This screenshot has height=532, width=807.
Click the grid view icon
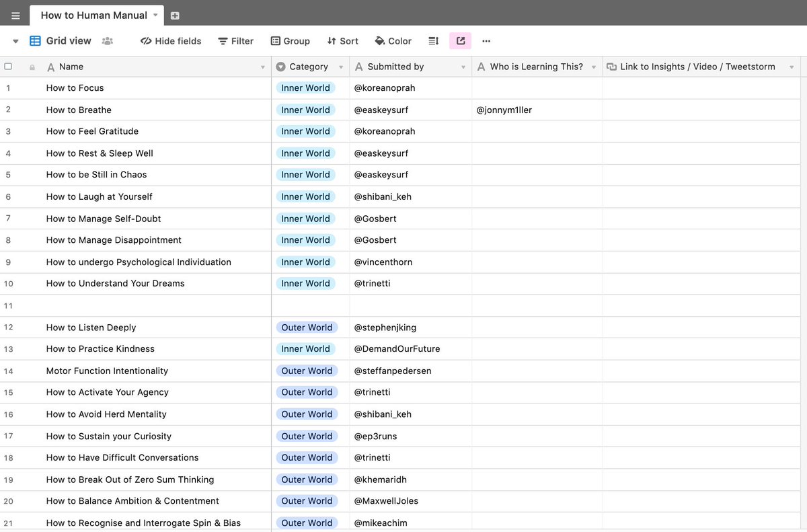coord(36,41)
